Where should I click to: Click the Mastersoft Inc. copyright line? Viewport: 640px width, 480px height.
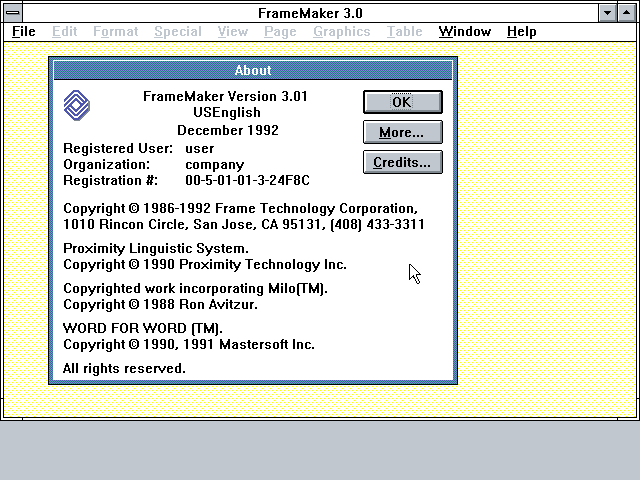pyautogui.click(x=189, y=344)
